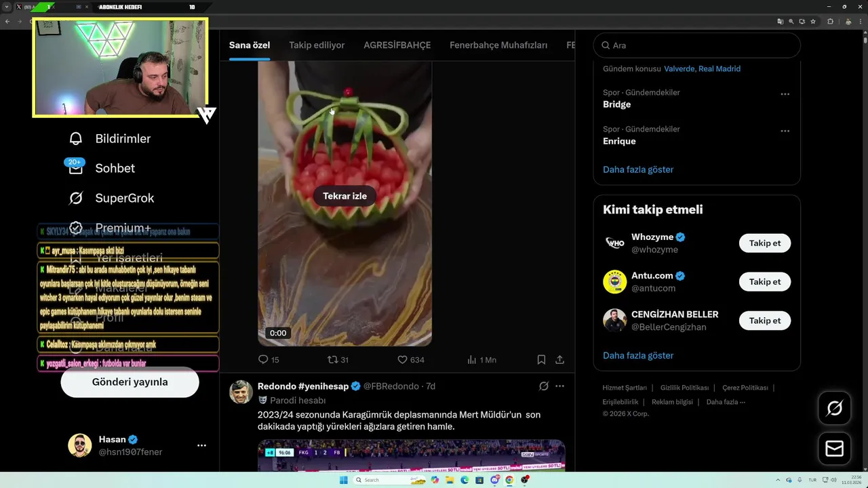Click Daha fazla göster under trends

pos(638,169)
